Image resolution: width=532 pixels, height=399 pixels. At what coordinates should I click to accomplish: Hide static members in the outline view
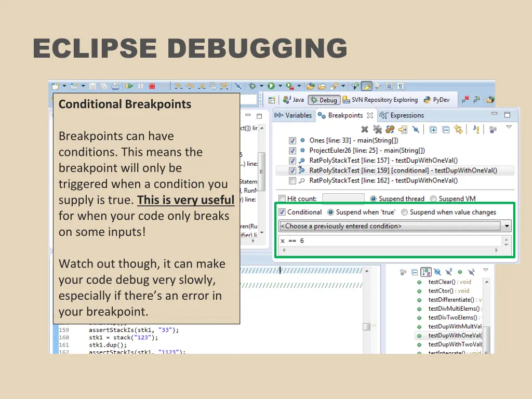pyautogui.click(x=448, y=272)
